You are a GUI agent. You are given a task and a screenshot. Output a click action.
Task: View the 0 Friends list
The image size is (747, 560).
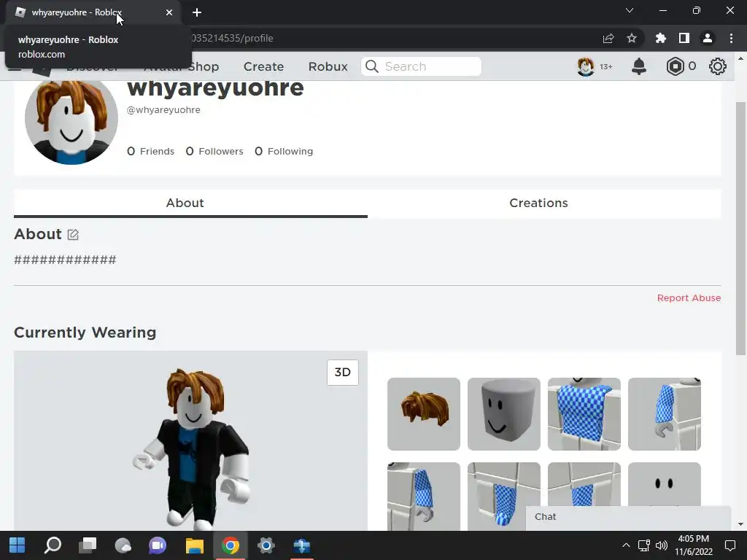[150, 152]
